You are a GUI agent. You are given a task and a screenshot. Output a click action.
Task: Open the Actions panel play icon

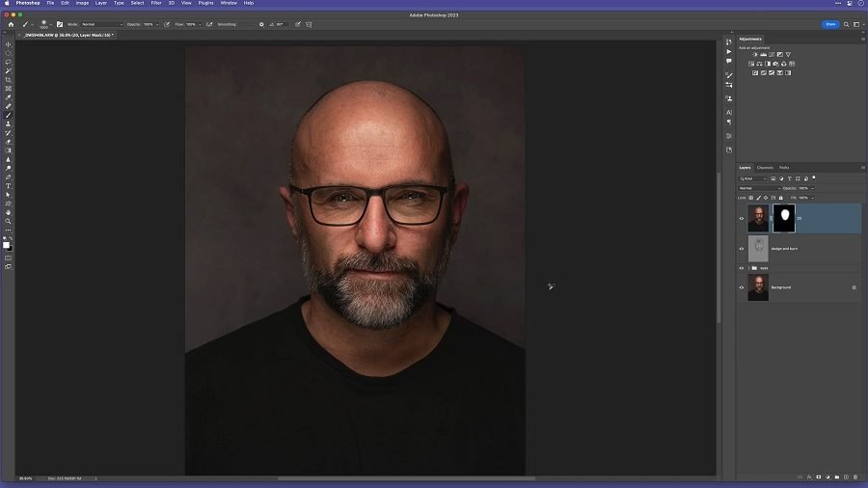pos(729,51)
